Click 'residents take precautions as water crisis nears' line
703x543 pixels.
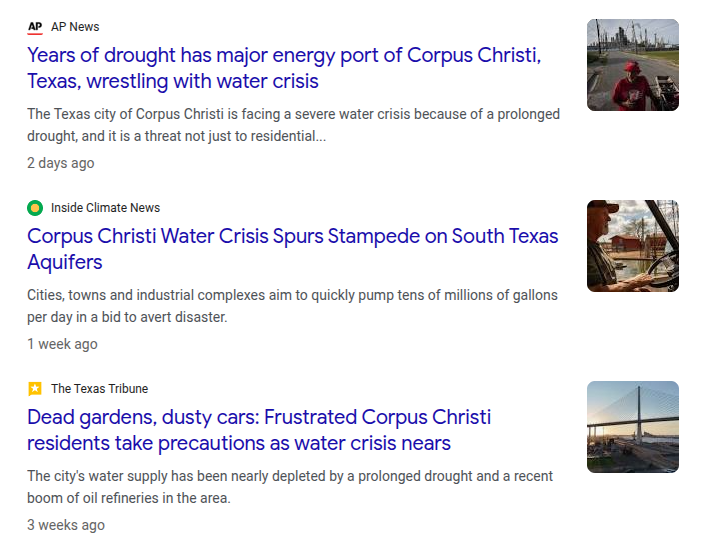click(239, 443)
